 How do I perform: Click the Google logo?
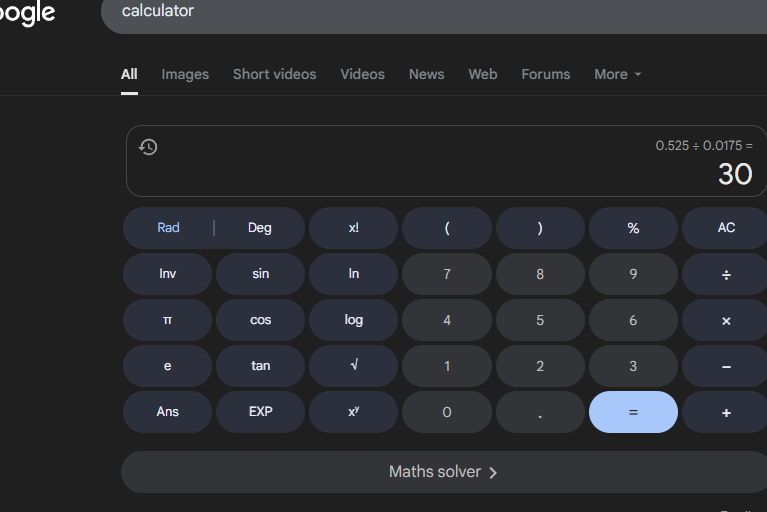pos(27,13)
